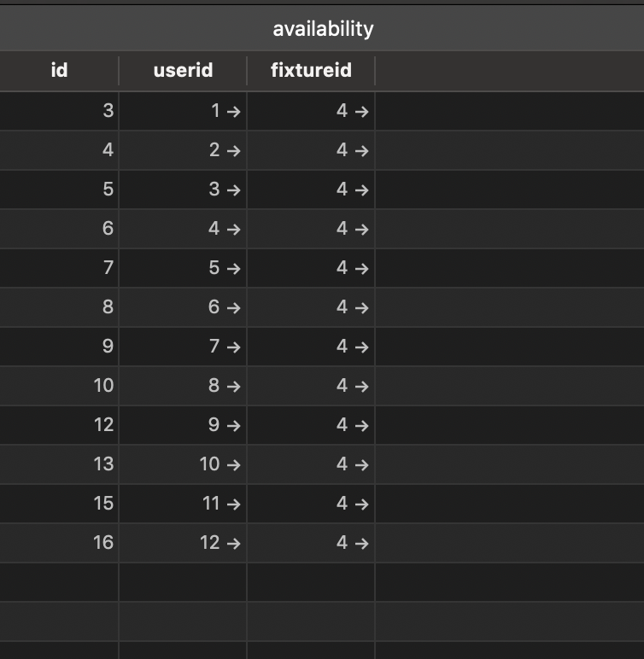Sort by the userid column header
Image resolution: width=644 pixels, height=659 pixels.
click(183, 70)
